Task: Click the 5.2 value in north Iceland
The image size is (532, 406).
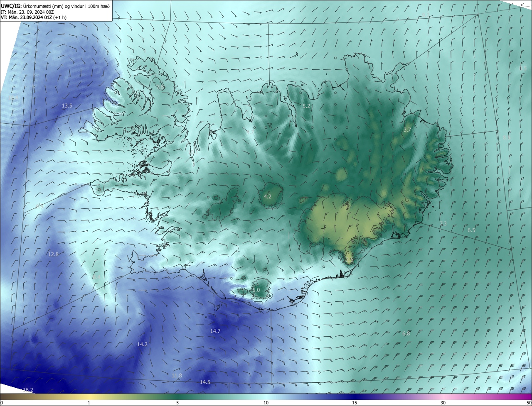Action: [x=306, y=106]
